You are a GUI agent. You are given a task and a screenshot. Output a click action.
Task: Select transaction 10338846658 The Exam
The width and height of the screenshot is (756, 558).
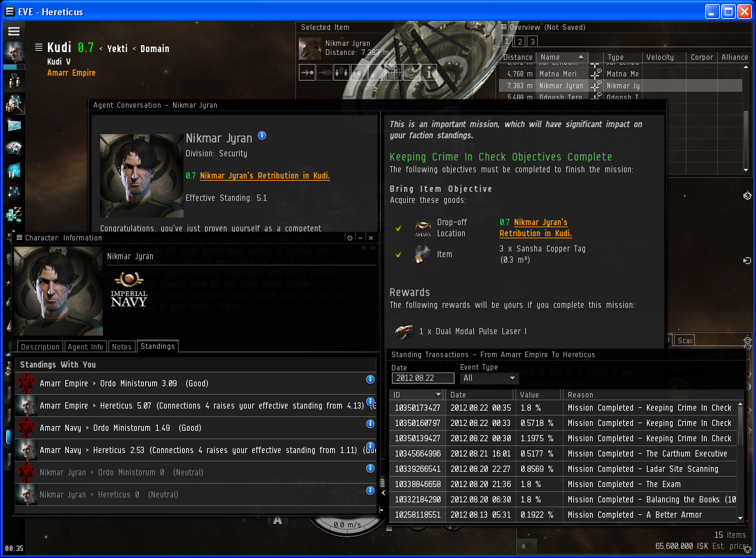click(563, 484)
